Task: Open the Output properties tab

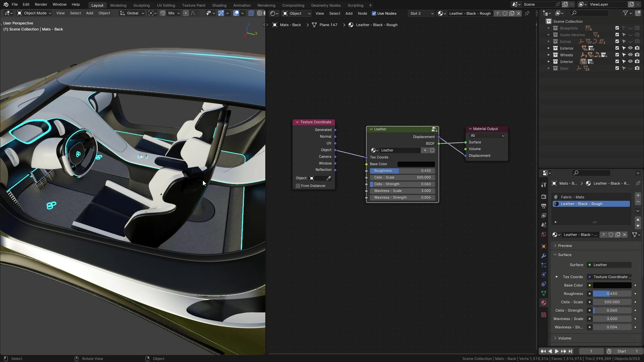Action: point(544,206)
